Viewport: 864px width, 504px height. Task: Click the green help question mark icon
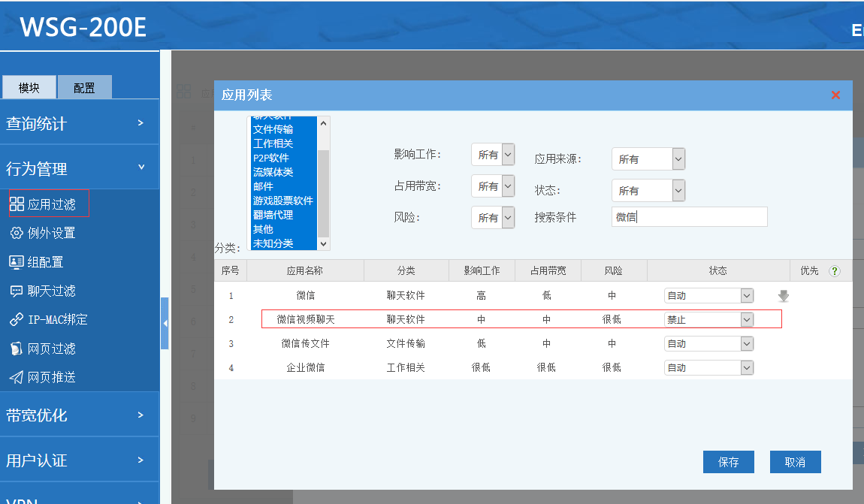point(834,271)
